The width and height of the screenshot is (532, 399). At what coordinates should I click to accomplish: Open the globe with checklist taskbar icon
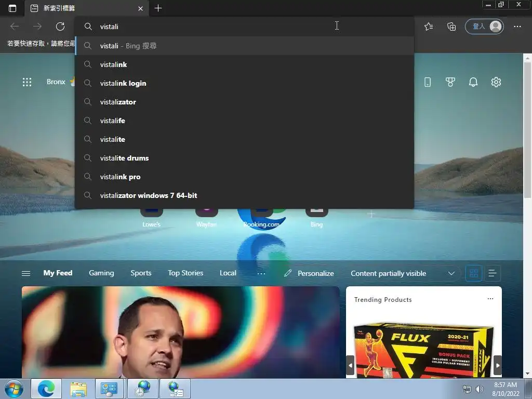point(176,389)
